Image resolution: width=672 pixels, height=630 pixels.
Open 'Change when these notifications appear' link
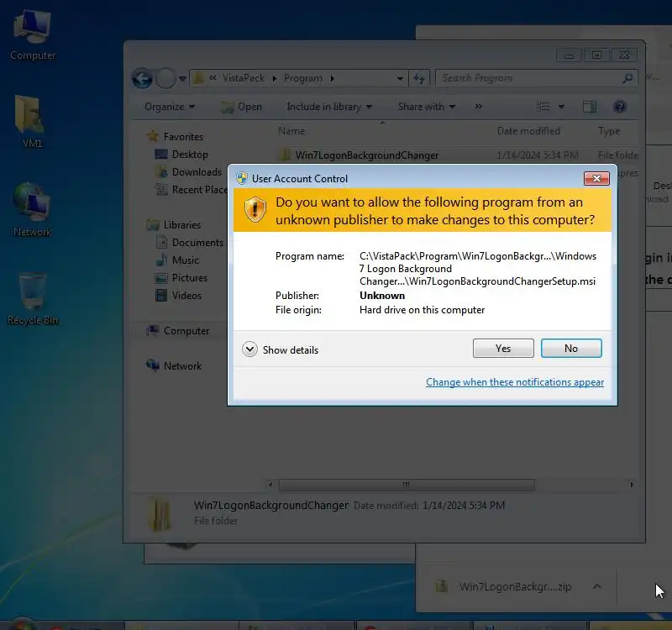[x=515, y=382]
